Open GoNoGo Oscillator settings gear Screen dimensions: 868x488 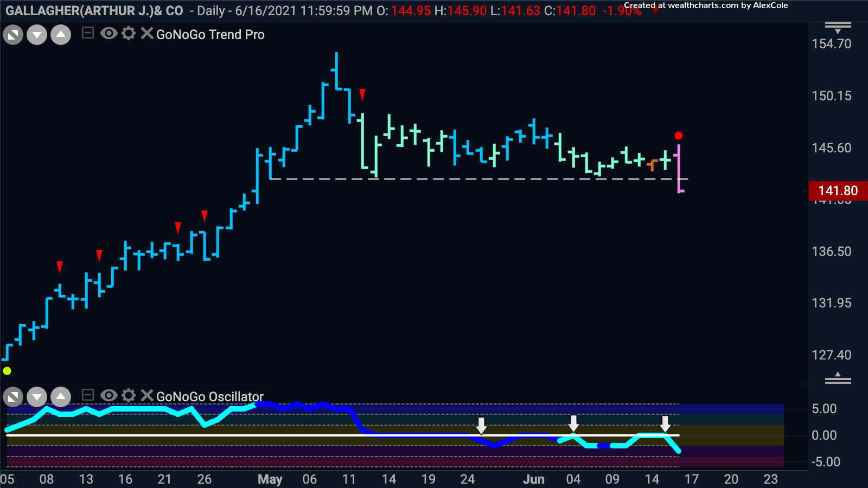point(129,395)
